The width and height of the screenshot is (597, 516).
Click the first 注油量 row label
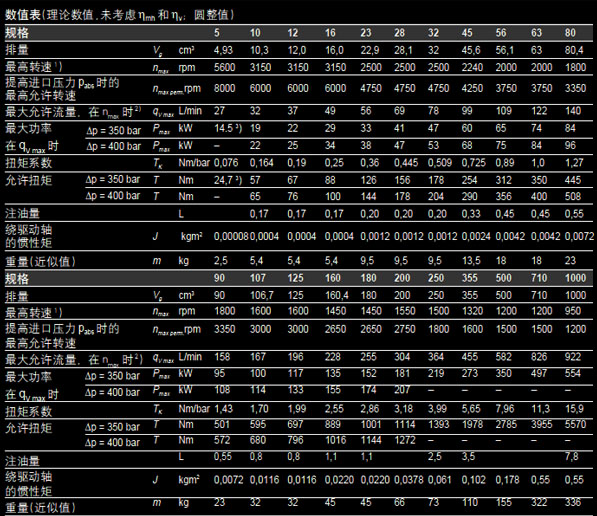point(22,214)
